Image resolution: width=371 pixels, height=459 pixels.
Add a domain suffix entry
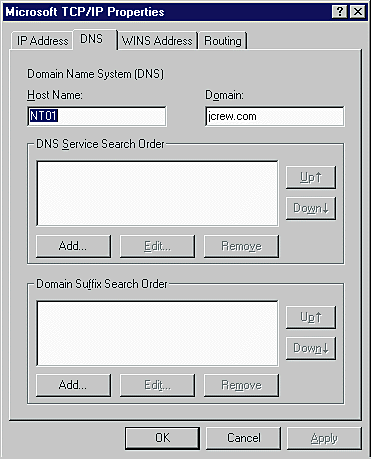click(73, 385)
